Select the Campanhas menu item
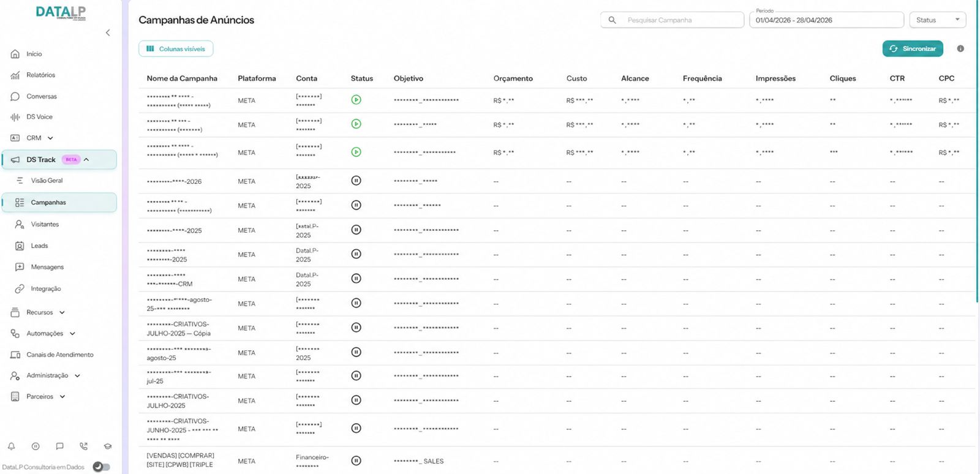 click(59, 203)
